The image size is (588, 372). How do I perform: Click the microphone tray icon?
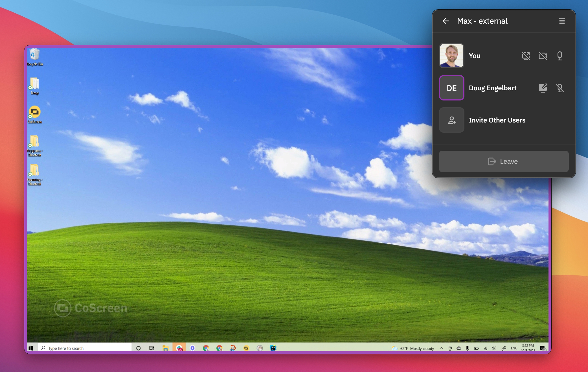pos(468,348)
